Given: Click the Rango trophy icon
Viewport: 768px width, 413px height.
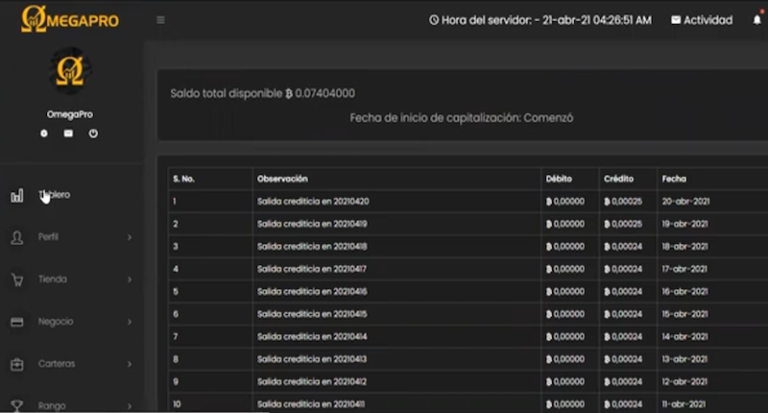Looking at the screenshot, I should pyautogui.click(x=17, y=405).
